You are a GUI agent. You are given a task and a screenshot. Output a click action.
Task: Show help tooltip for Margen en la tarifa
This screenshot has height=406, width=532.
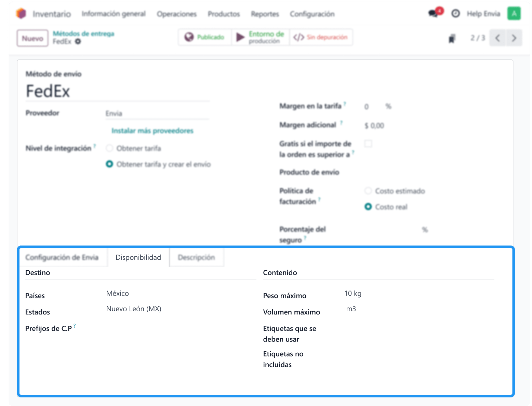[x=345, y=104]
